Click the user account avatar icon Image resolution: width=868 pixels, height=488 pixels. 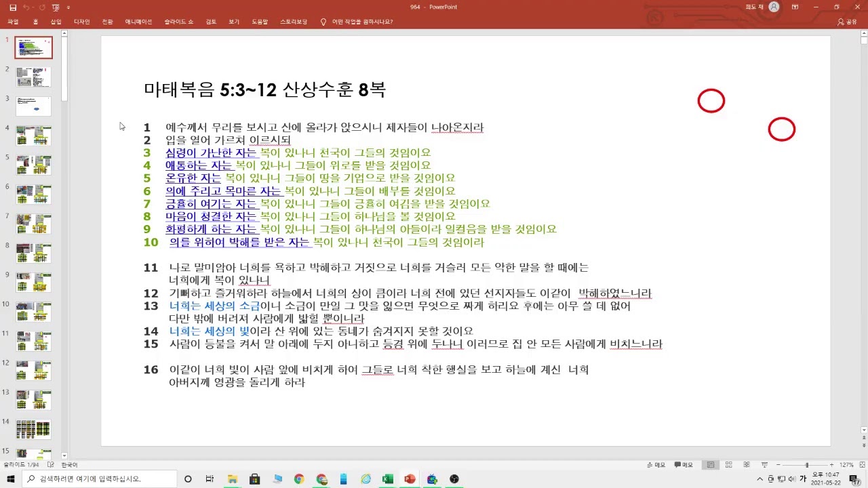774,7
